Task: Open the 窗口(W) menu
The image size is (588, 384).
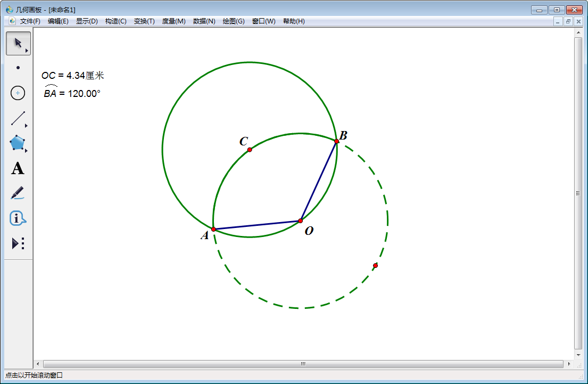Action: click(x=263, y=21)
